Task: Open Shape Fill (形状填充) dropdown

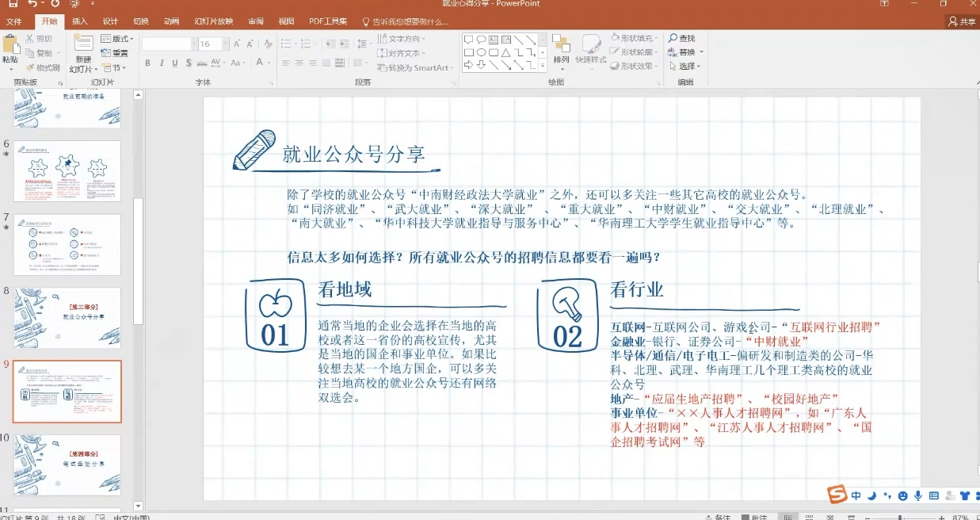Action: 635,38
